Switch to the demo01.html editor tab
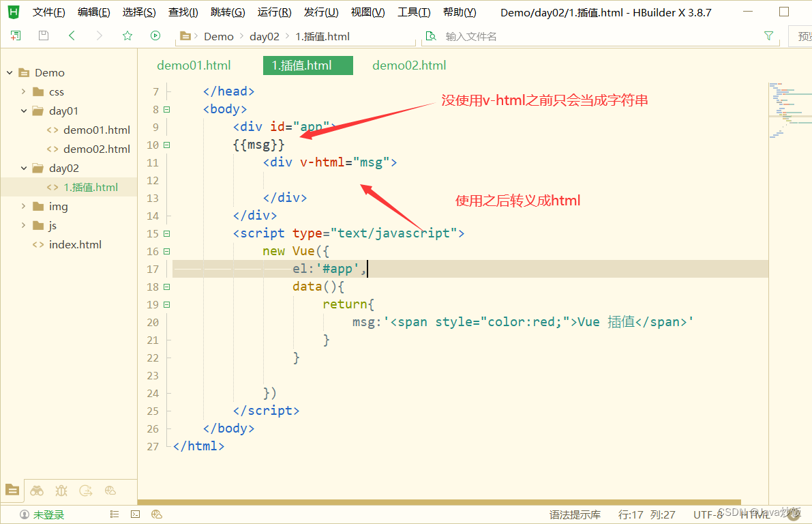812x524 pixels. (194, 65)
